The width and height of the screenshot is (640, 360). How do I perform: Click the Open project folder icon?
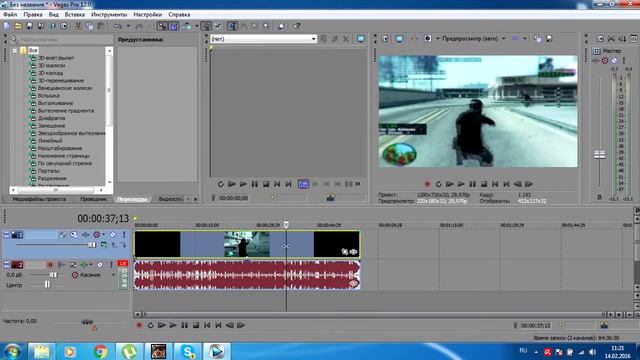(18, 26)
